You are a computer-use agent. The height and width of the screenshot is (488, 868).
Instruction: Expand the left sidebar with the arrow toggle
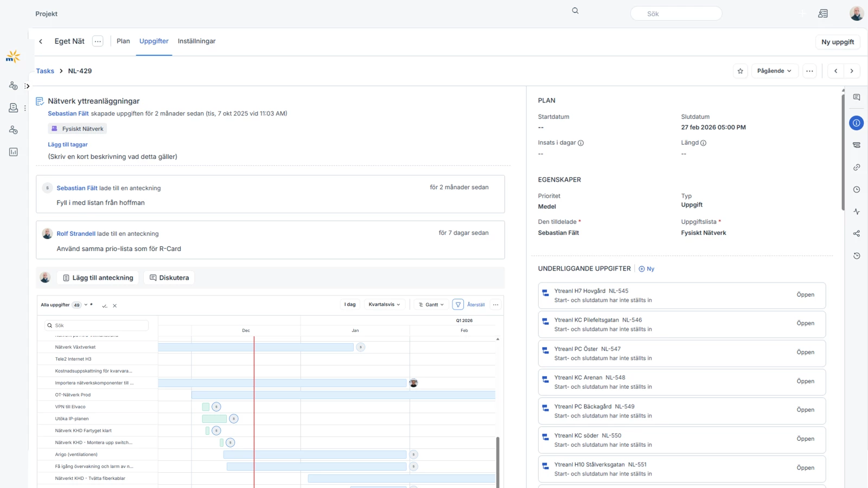27,86
